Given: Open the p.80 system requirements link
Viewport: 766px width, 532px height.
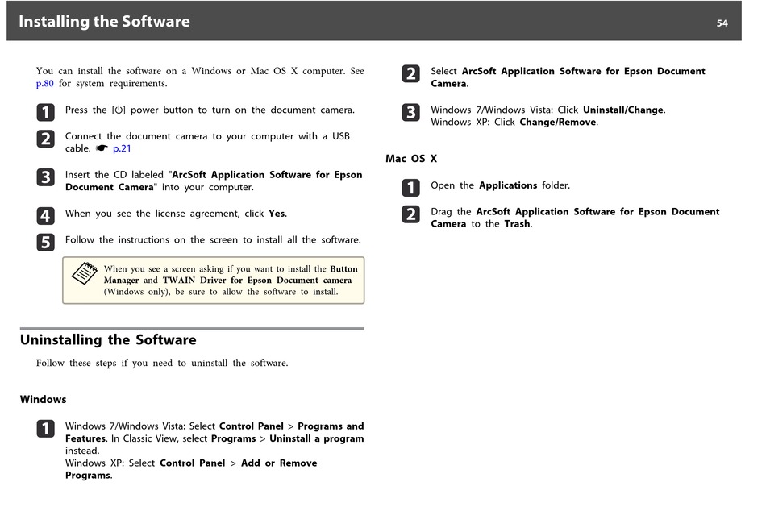Looking at the screenshot, I should coord(44,84).
